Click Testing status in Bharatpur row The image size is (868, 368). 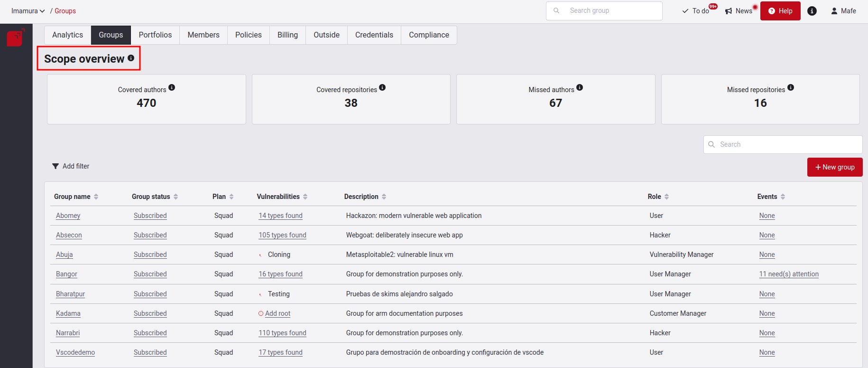click(x=278, y=294)
